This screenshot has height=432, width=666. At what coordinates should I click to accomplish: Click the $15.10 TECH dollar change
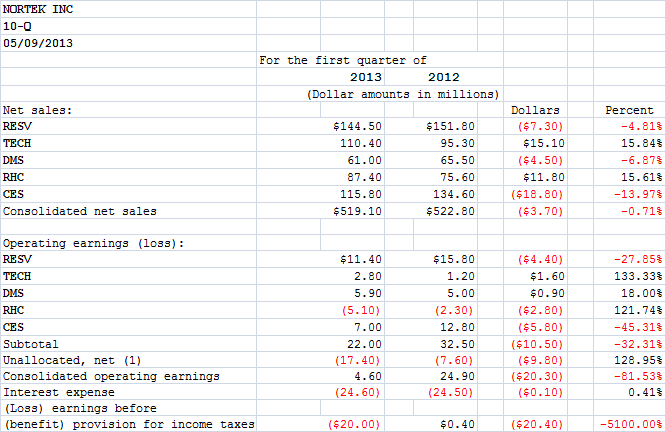click(x=544, y=144)
